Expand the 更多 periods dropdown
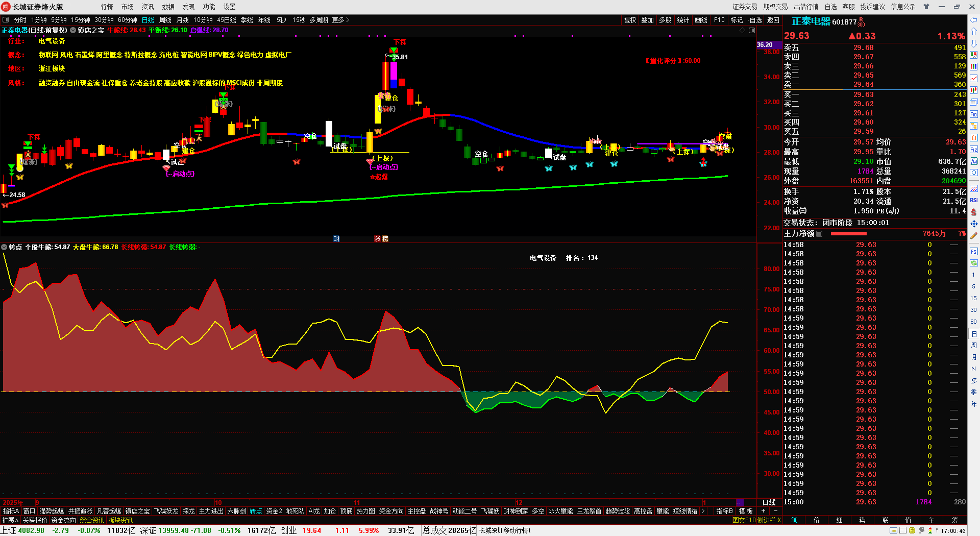This screenshot has width=980, height=536. coord(340,20)
